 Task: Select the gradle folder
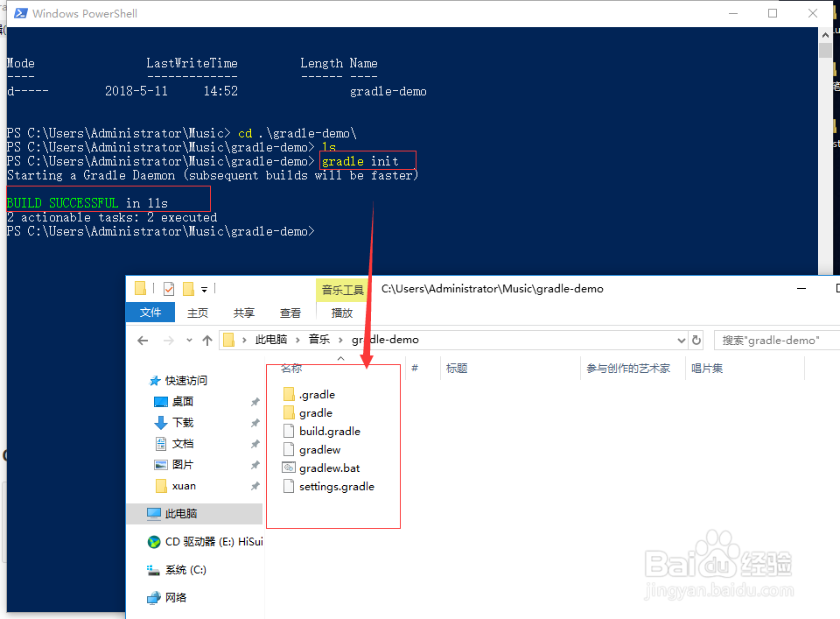pos(307,412)
